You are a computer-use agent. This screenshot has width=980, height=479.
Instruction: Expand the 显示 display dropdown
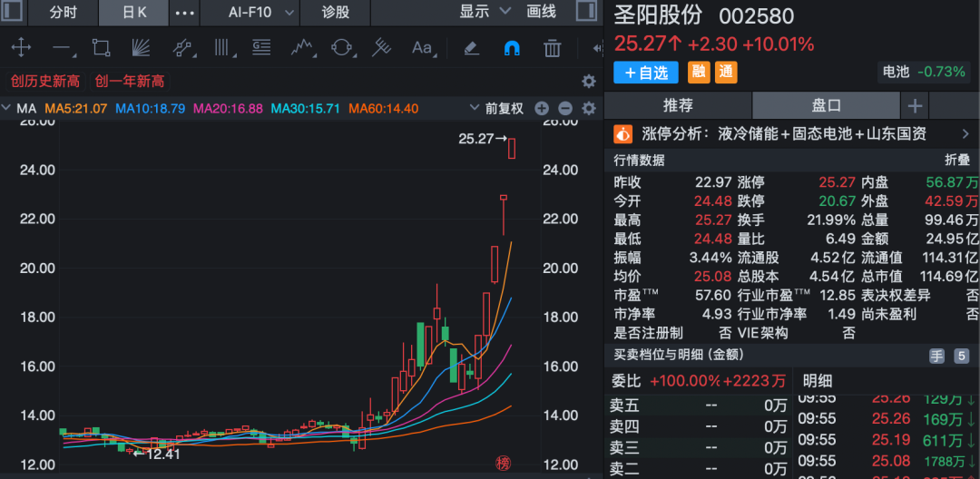coord(481,13)
